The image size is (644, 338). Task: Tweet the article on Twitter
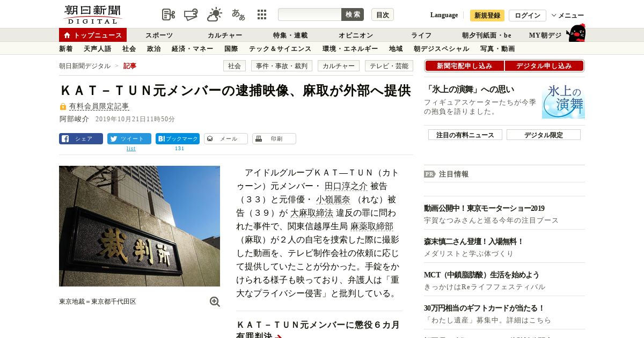129,138
